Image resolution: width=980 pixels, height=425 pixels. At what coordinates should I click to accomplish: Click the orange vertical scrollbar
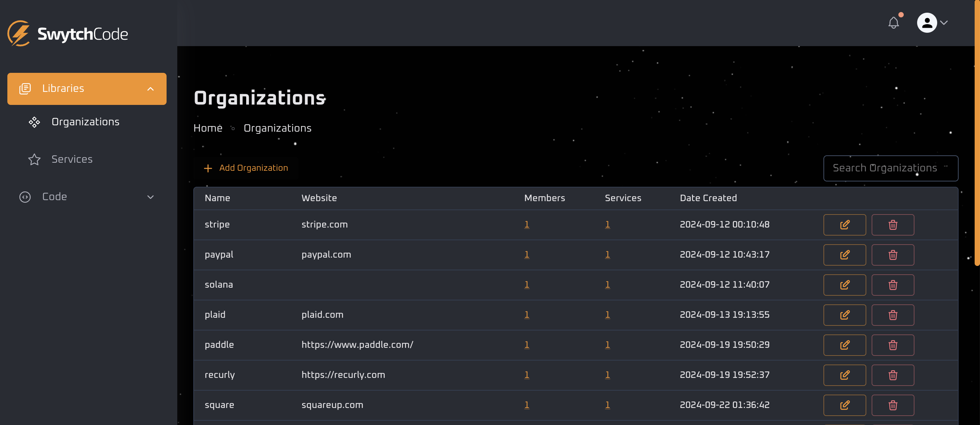(977, 133)
